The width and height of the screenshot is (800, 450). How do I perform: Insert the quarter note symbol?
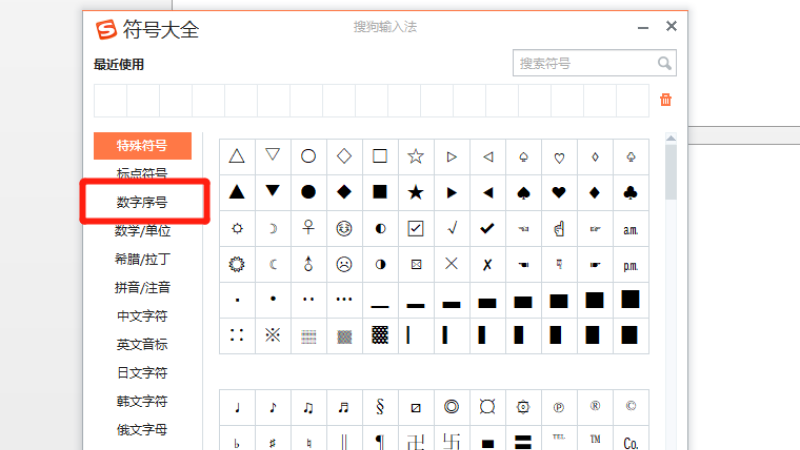tap(237, 407)
